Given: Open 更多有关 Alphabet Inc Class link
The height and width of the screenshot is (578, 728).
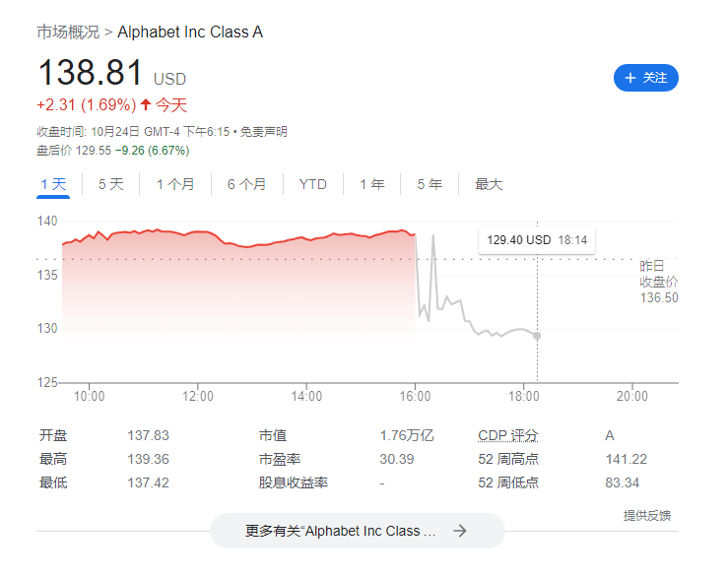Looking at the screenshot, I should point(357,531).
